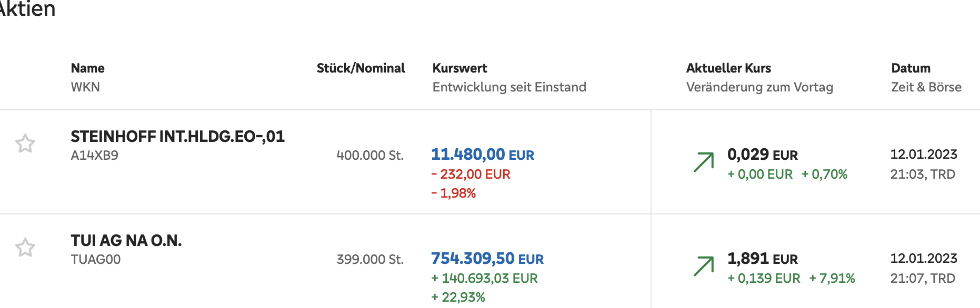Sort by Stück/Nominal column header
The height and width of the screenshot is (308, 980).
click(x=361, y=68)
